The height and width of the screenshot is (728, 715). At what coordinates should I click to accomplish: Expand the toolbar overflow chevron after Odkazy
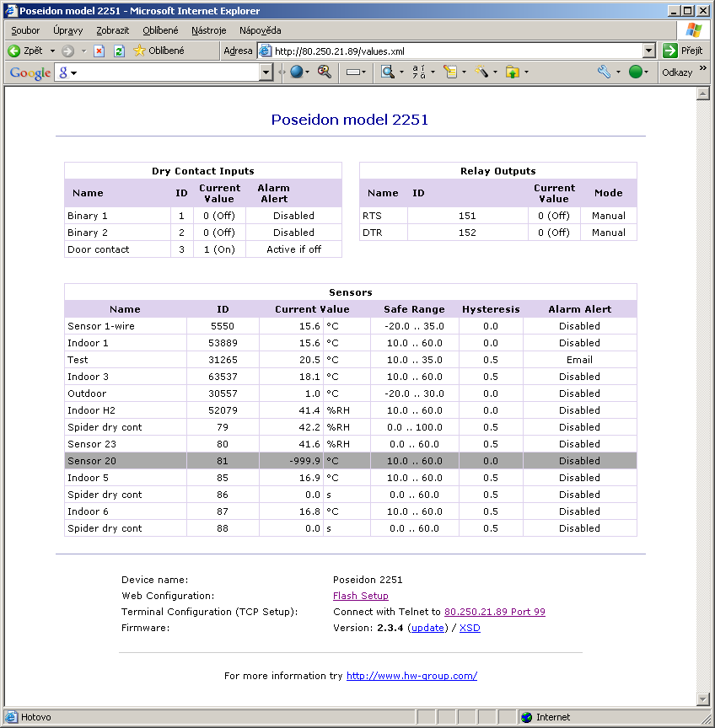702,68
